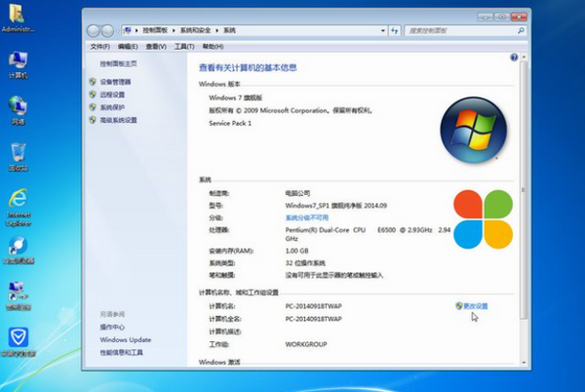Click the four-color OEM logo image
The width and height of the screenshot is (585, 392).
pos(483,219)
